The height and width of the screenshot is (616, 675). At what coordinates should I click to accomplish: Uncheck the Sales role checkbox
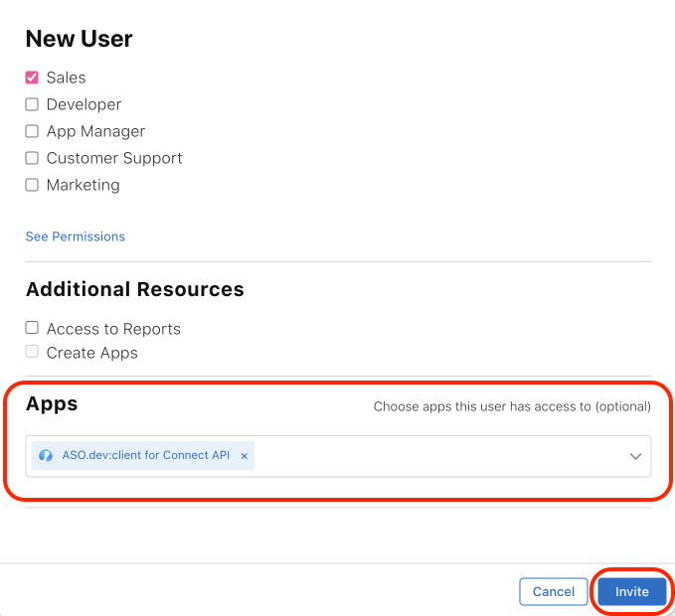point(32,77)
